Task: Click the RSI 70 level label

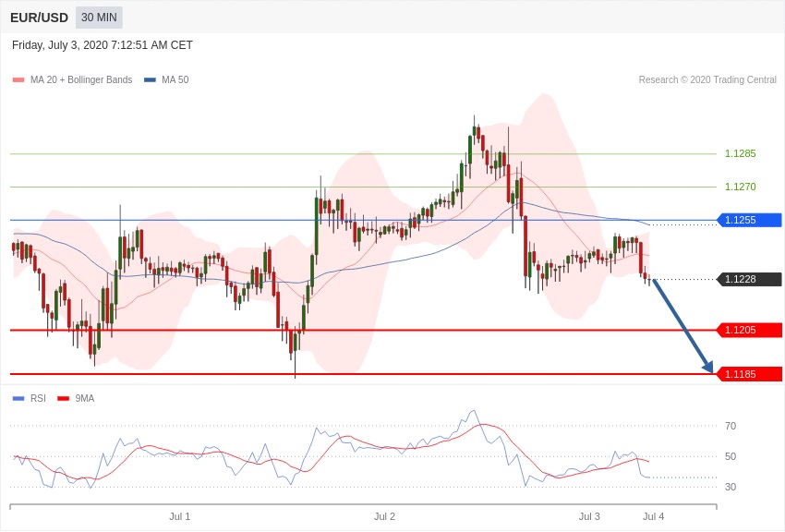Action: pyautogui.click(x=731, y=426)
